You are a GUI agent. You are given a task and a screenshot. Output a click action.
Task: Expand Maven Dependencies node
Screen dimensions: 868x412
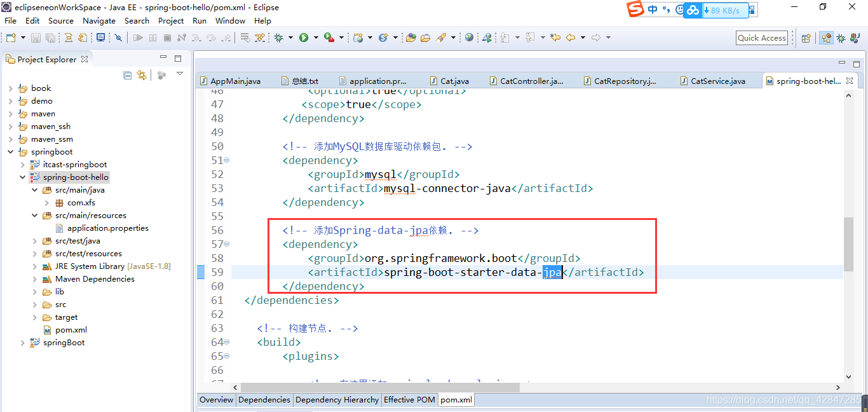35,279
